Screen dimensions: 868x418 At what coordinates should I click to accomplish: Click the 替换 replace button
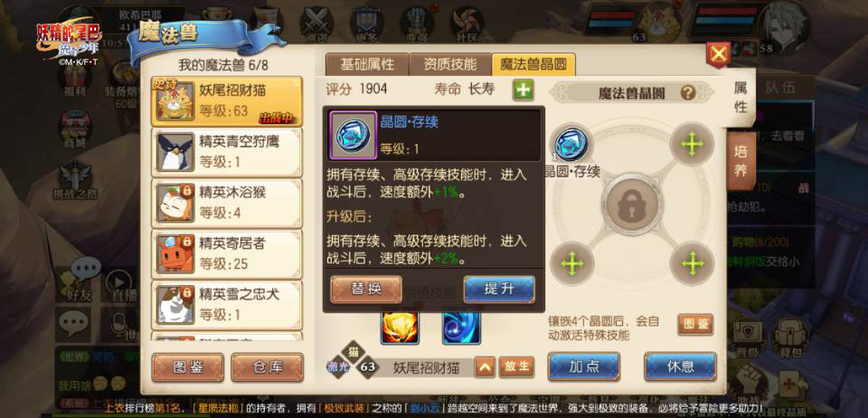click(x=366, y=289)
